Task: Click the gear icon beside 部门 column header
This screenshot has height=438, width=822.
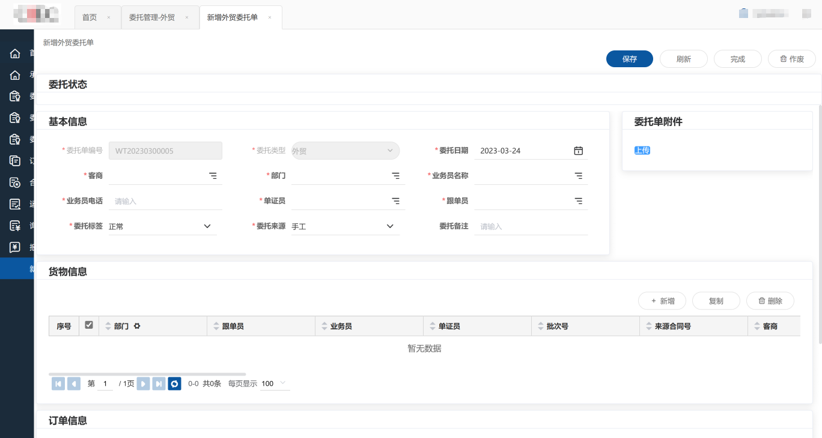Action: [x=137, y=326]
